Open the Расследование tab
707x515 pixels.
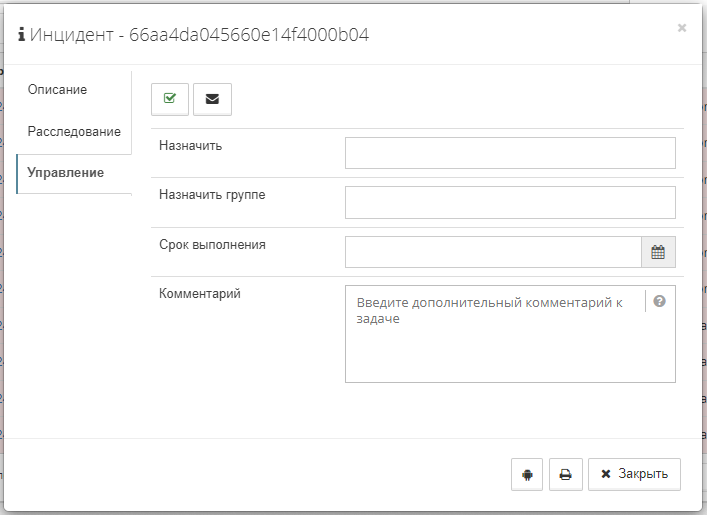coord(74,132)
